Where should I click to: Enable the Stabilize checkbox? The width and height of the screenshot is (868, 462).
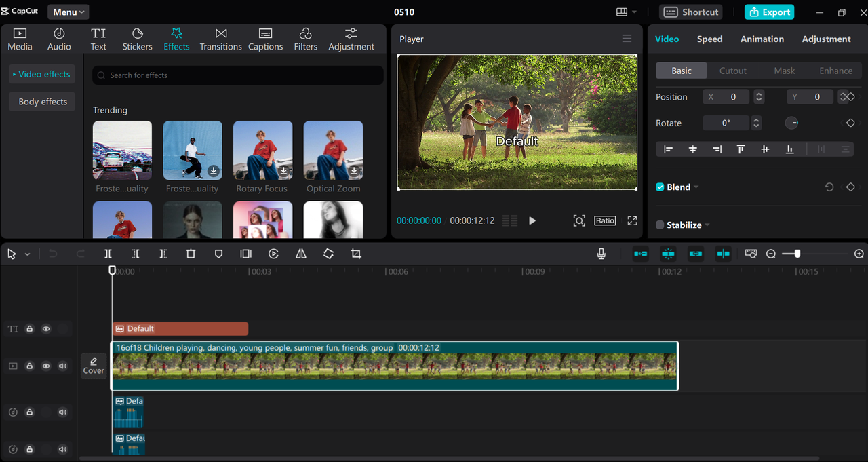pyautogui.click(x=660, y=225)
